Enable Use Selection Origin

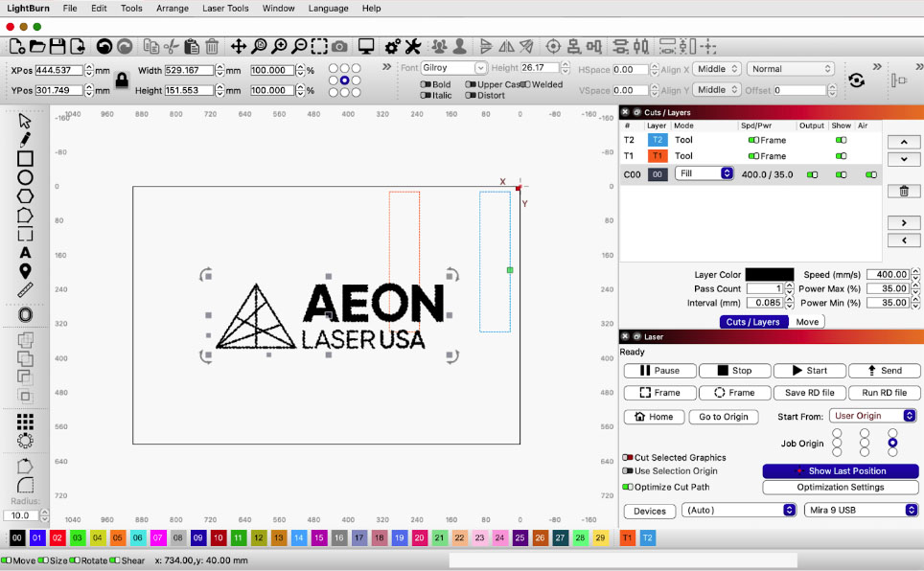(628, 470)
